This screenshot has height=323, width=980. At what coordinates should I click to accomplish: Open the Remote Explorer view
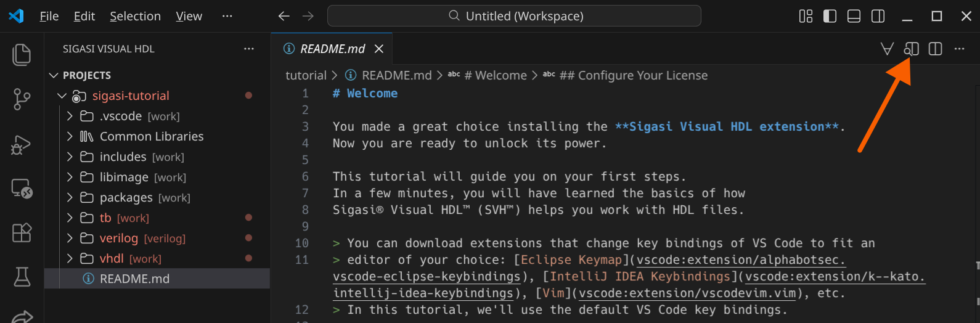click(22, 189)
